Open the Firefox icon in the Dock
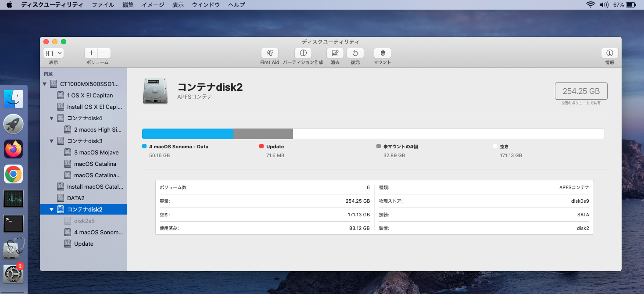644x294 pixels. [13, 149]
